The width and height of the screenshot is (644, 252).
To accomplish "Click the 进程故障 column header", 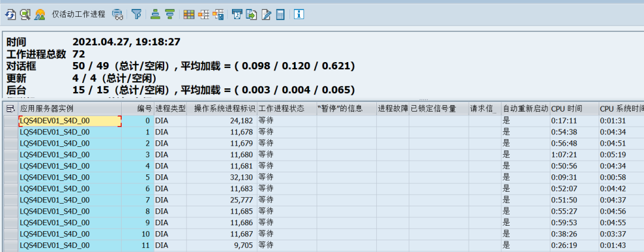I will coord(392,109).
